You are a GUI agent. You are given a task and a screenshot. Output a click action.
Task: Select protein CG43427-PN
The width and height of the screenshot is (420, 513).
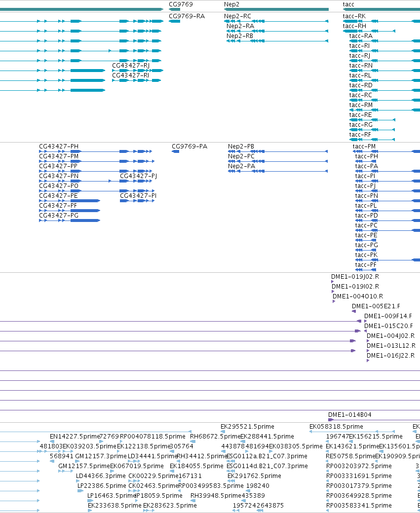click(59, 176)
